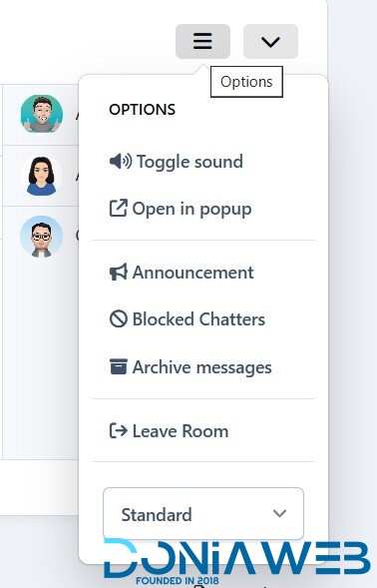Click the Leave Room exit arrow icon
The width and height of the screenshot is (377, 588).
click(119, 430)
